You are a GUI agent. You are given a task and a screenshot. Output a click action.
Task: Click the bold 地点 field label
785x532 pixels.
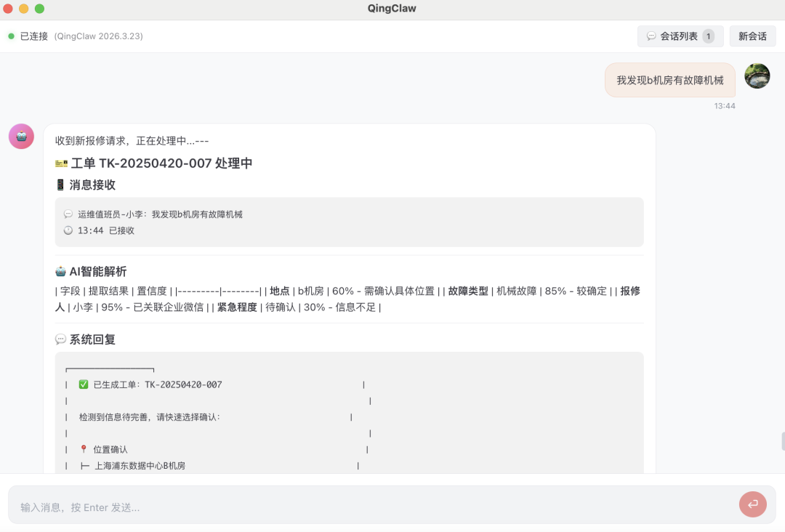point(279,291)
